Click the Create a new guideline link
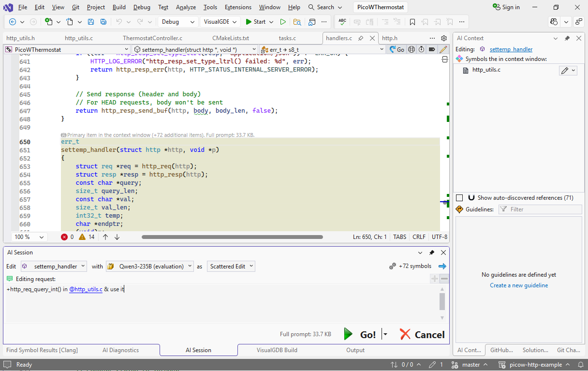This screenshot has height=371, width=588. pyautogui.click(x=519, y=285)
